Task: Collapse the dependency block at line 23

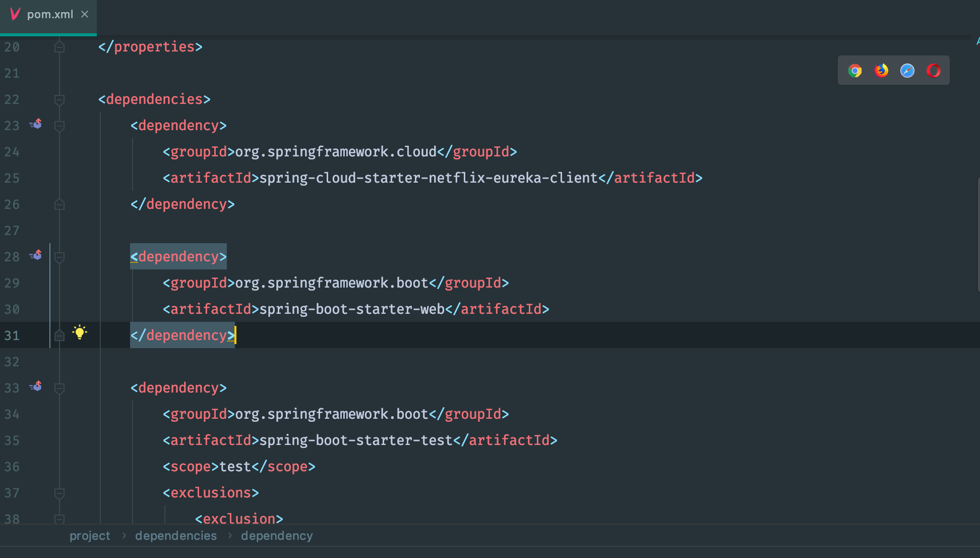Action: click(x=59, y=126)
